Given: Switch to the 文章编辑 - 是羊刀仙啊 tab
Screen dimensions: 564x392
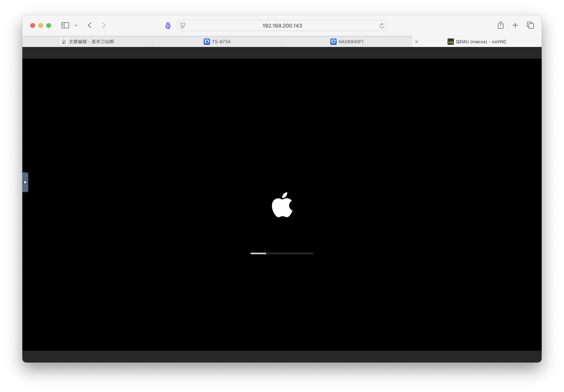Looking at the screenshot, I should pos(87,42).
